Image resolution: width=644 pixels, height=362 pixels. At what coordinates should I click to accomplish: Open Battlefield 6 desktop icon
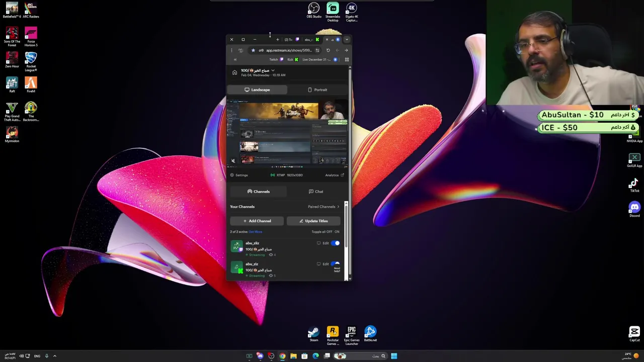click(x=12, y=11)
